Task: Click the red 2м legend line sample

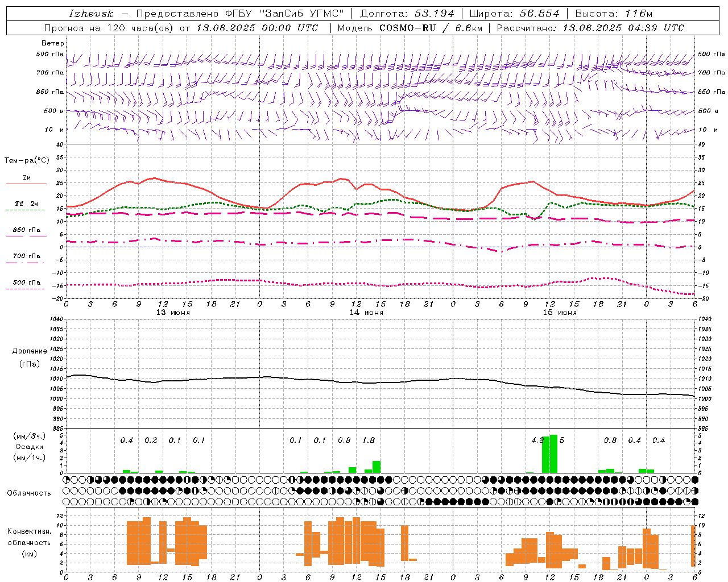Action: [x=27, y=184]
